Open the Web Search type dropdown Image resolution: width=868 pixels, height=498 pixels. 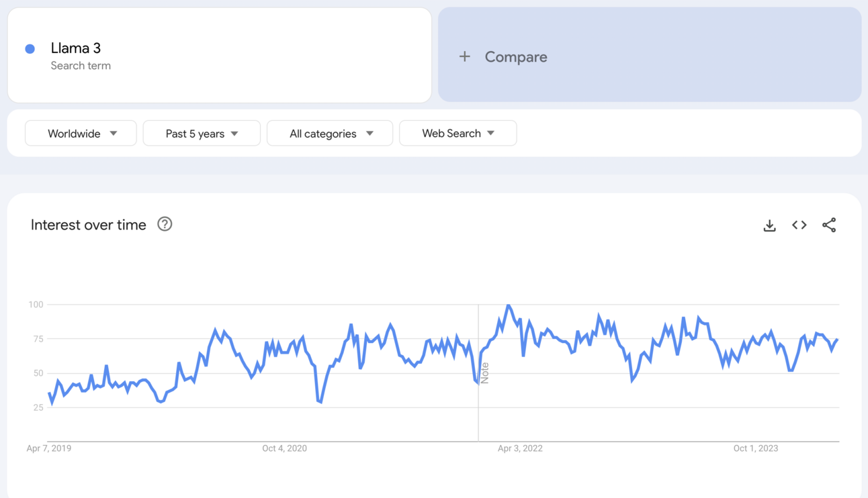point(458,133)
